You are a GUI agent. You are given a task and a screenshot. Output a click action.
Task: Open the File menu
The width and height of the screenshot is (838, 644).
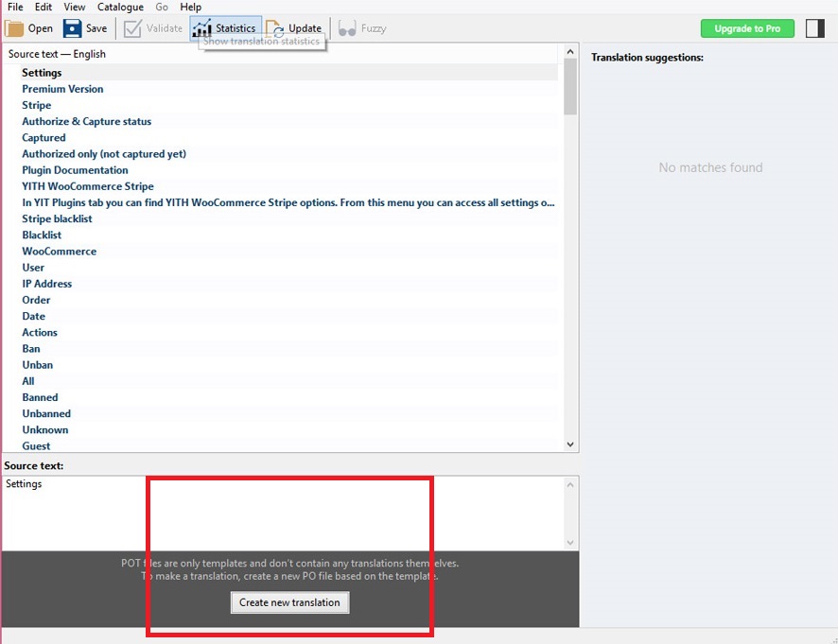click(15, 7)
